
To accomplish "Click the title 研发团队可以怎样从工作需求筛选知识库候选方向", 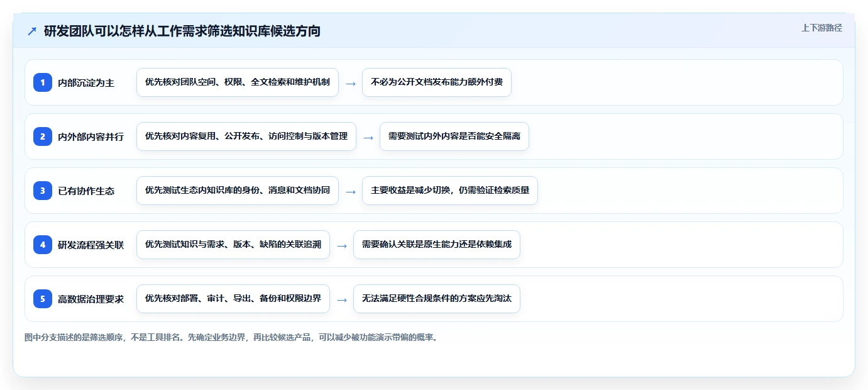I will coord(182,31).
